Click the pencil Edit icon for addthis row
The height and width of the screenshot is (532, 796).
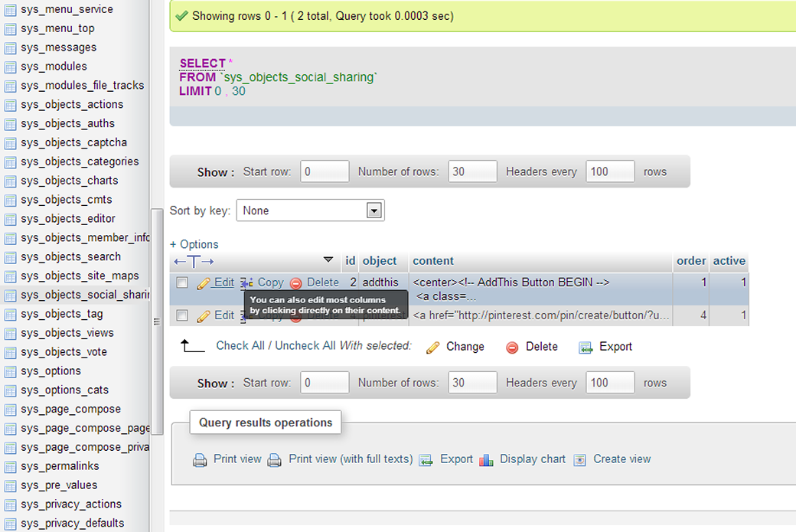click(x=203, y=283)
